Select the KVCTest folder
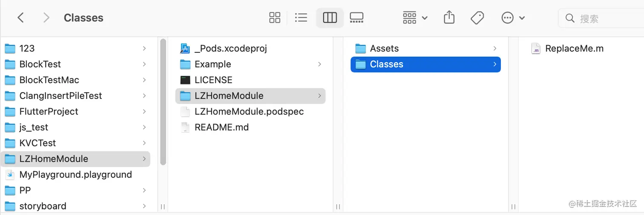Image resolution: width=644 pixels, height=215 pixels. click(75, 143)
